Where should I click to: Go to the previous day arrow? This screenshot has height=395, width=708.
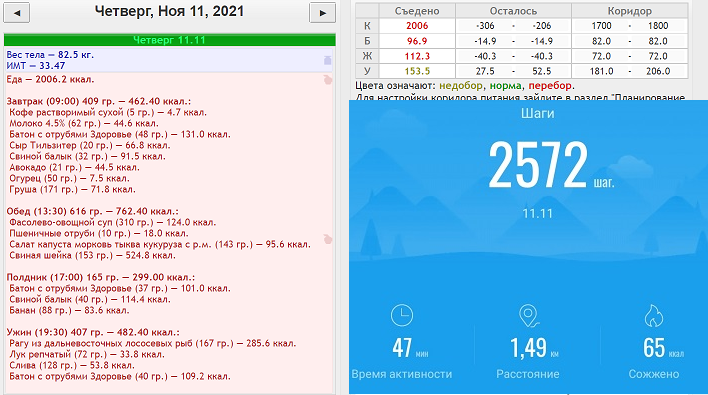click(17, 13)
